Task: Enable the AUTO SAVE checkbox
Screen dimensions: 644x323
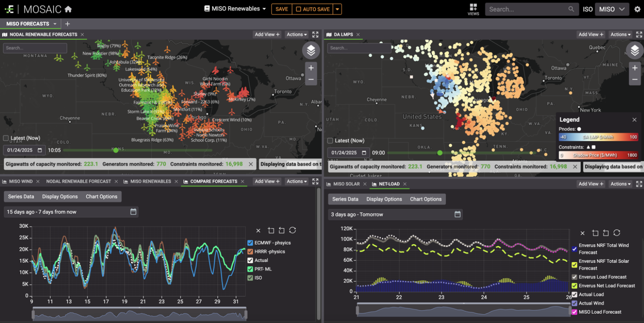Action: click(298, 9)
